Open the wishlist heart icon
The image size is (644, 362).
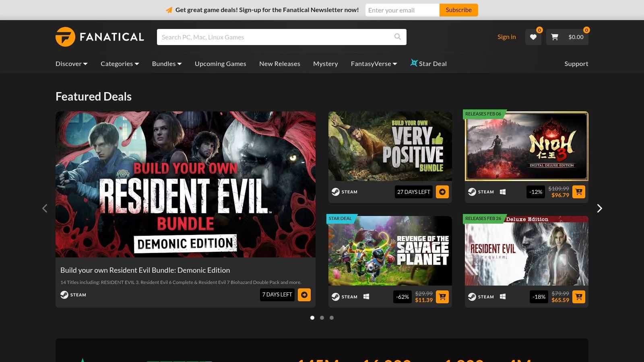click(x=533, y=37)
